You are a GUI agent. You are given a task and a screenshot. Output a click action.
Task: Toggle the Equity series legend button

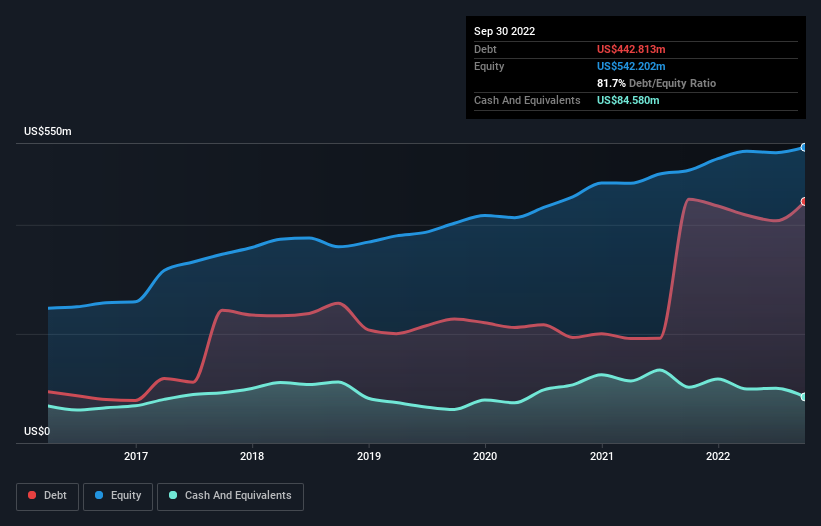click(x=118, y=496)
